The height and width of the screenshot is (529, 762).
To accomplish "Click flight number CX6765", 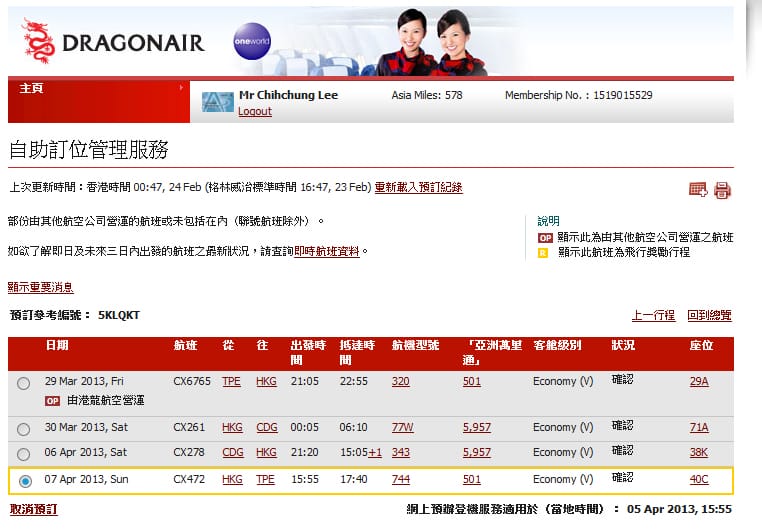I will (192, 381).
